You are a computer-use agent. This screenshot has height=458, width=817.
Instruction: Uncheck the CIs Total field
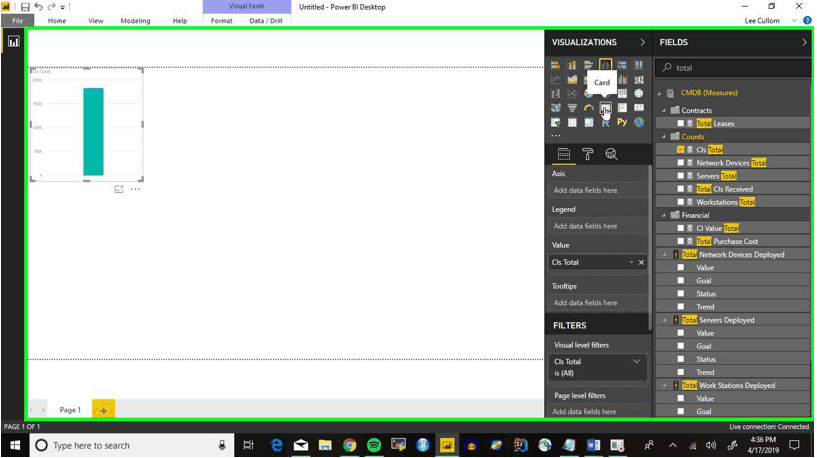pyautogui.click(x=680, y=150)
